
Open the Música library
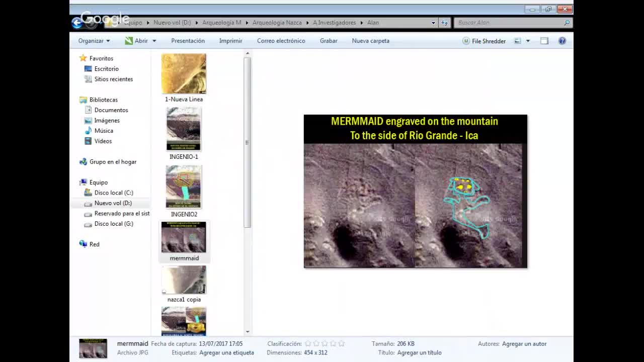click(104, 131)
